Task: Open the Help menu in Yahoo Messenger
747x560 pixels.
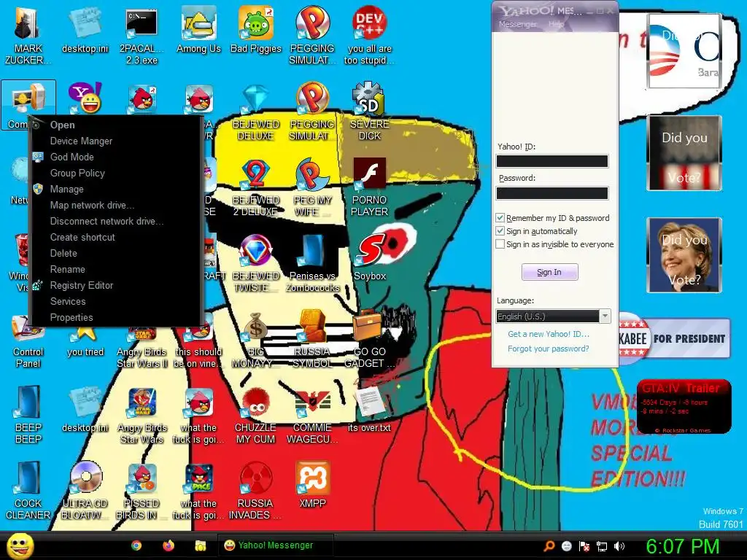Action: [556, 24]
